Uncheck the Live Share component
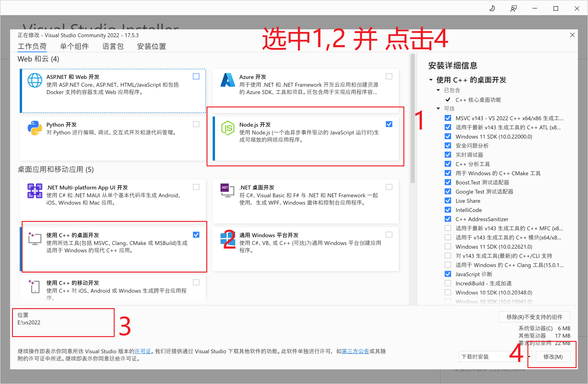Viewport: 588px width, 384px height. click(x=448, y=201)
